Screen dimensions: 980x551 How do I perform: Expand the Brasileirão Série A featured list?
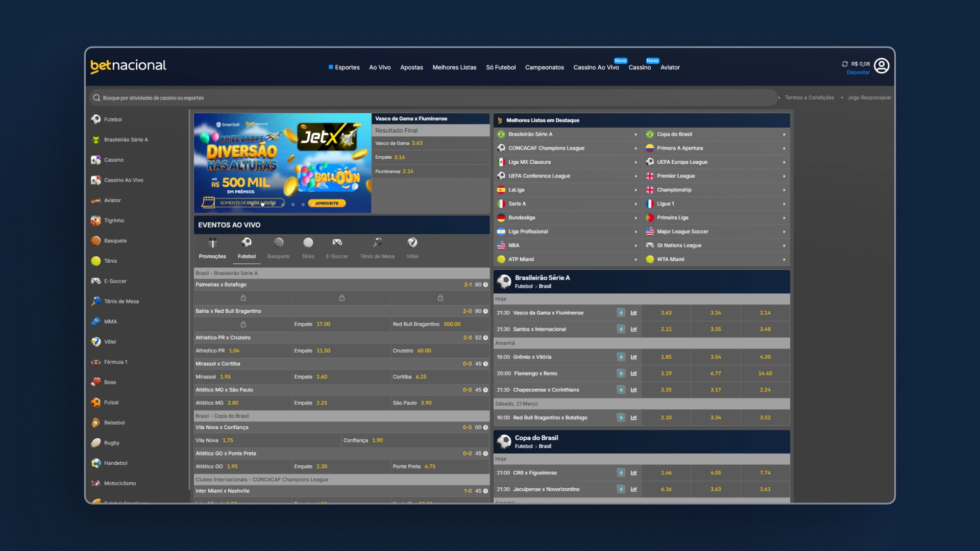(x=567, y=134)
